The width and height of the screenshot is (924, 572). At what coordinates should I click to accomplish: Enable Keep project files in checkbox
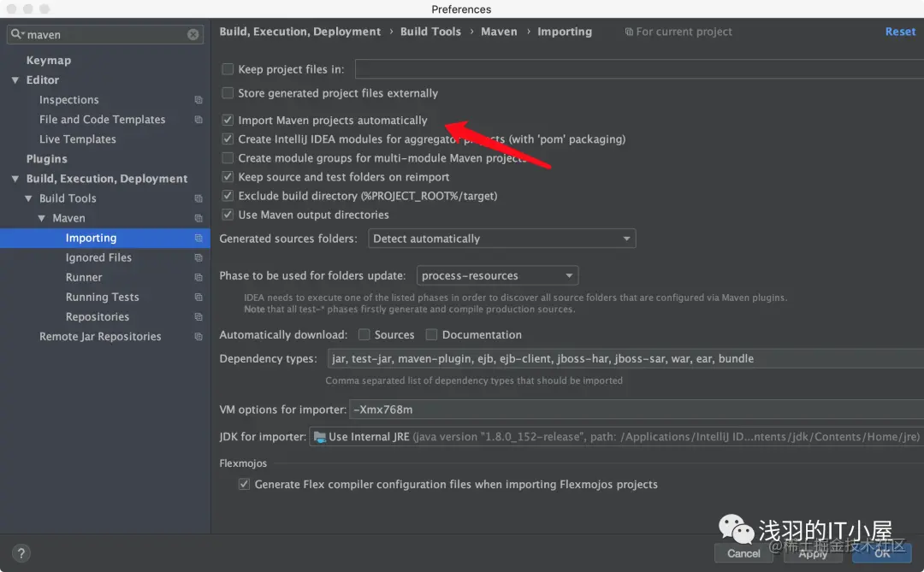228,69
